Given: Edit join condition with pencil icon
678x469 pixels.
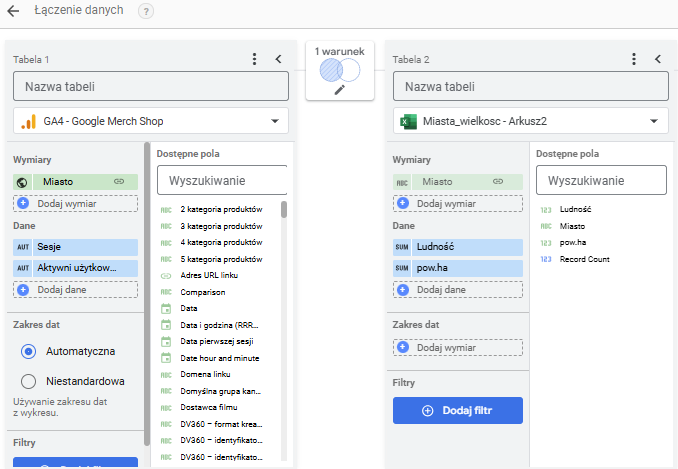Looking at the screenshot, I should [x=339, y=90].
